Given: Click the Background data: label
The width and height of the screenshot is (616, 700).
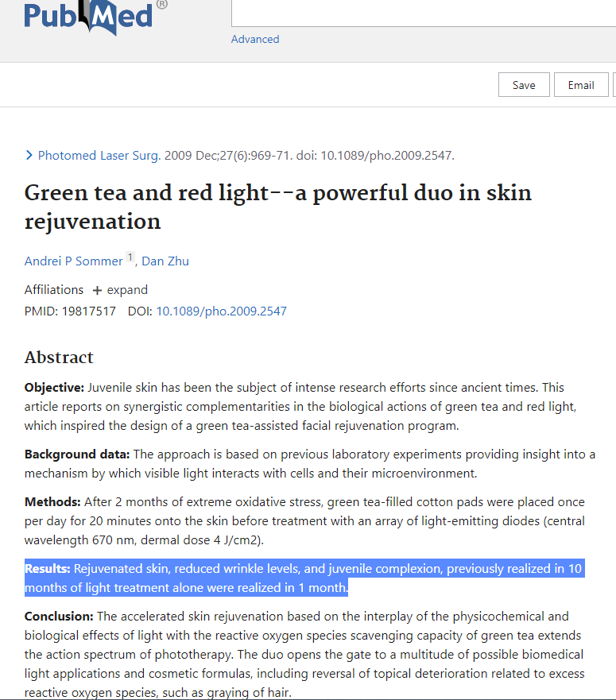Looking at the screenshot, I should coord(77,454).
